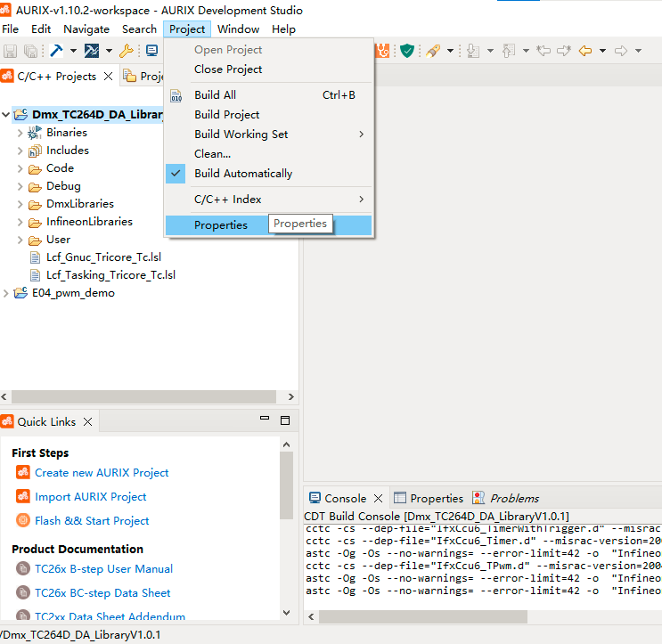
Task: Switch to bottom Properties view tab
Action: [429, 499]
